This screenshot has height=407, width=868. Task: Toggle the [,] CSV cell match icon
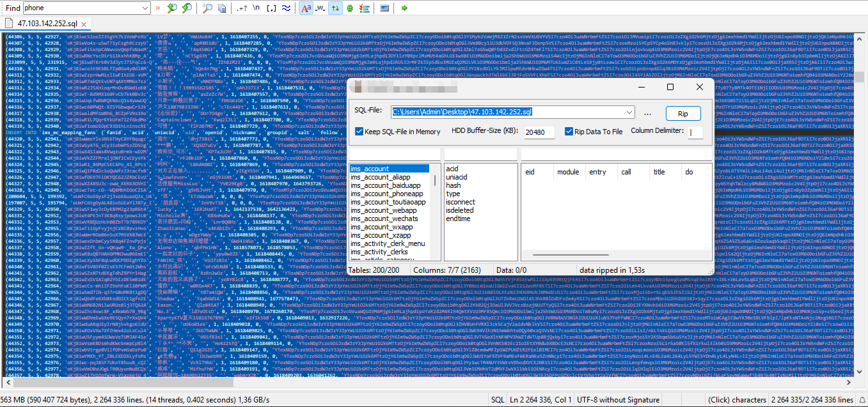(x=271, y=8)
